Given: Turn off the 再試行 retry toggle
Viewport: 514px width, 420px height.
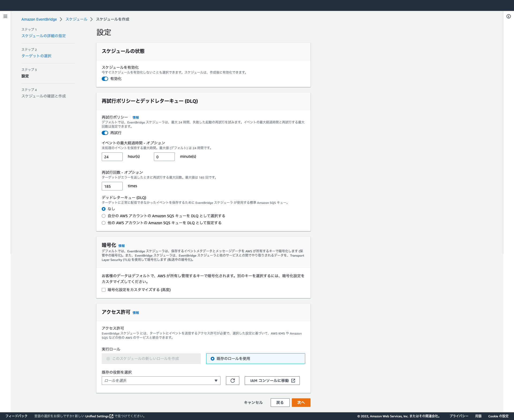Looking at the screenshot, I should [x=105, y=133].
